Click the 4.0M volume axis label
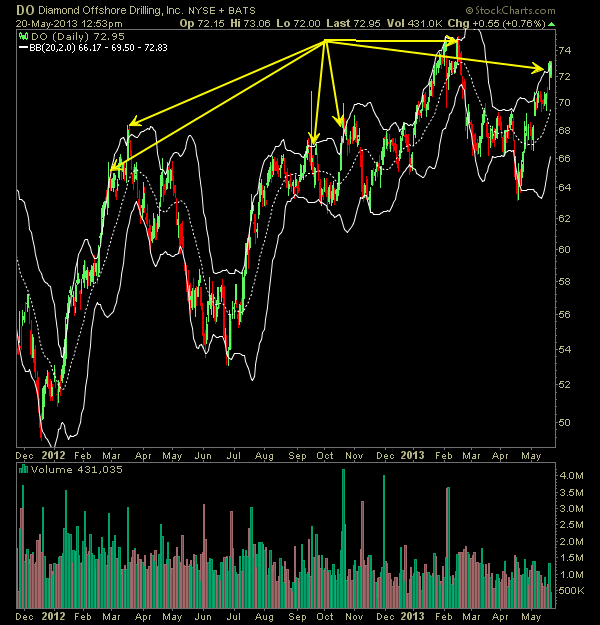The width and height of the screenshot is (600, 625). (571, 475)
